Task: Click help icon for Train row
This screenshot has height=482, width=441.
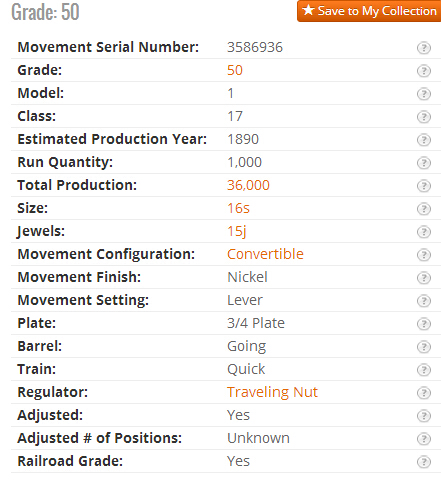Action: click(x=424, y=370)
